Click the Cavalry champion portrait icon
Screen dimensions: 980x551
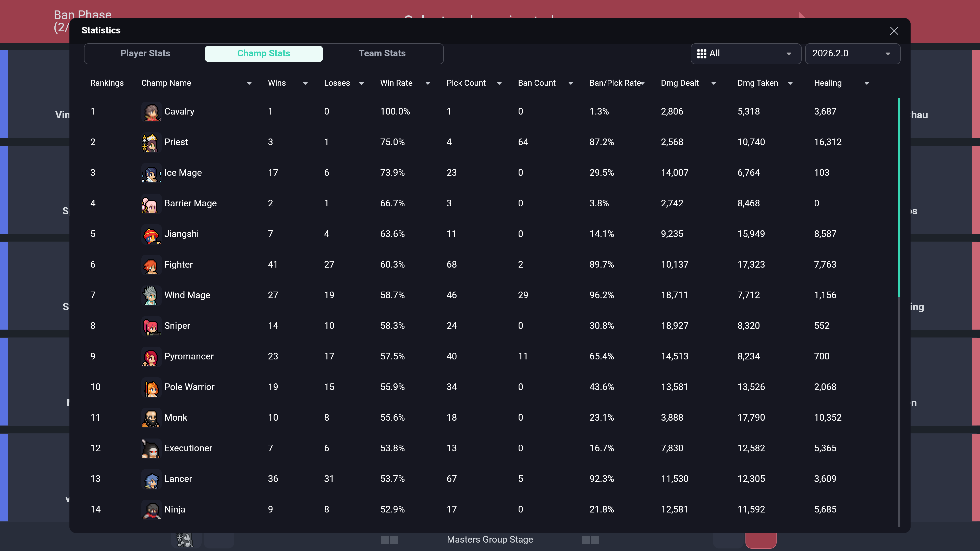151,112
